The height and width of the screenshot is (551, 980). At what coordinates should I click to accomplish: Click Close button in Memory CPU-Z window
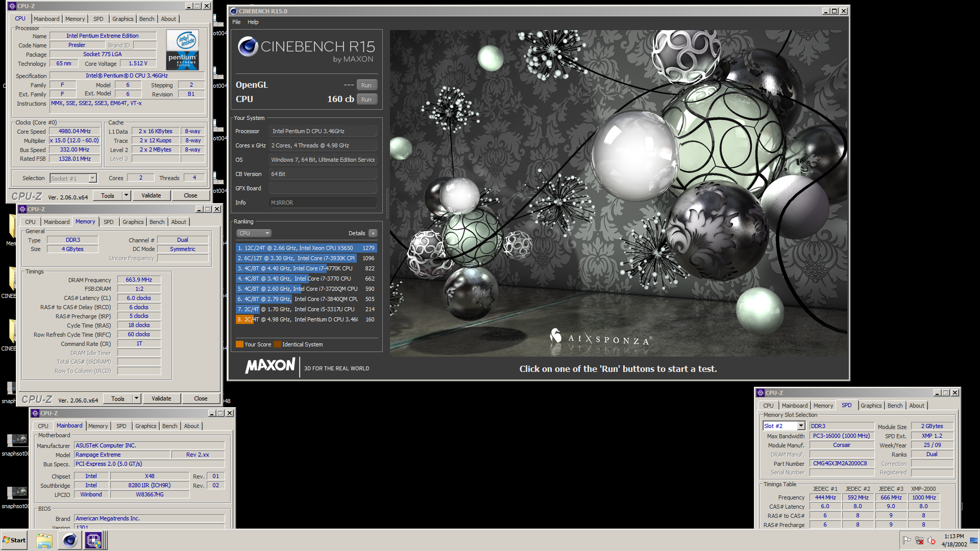tap(201, 398)
